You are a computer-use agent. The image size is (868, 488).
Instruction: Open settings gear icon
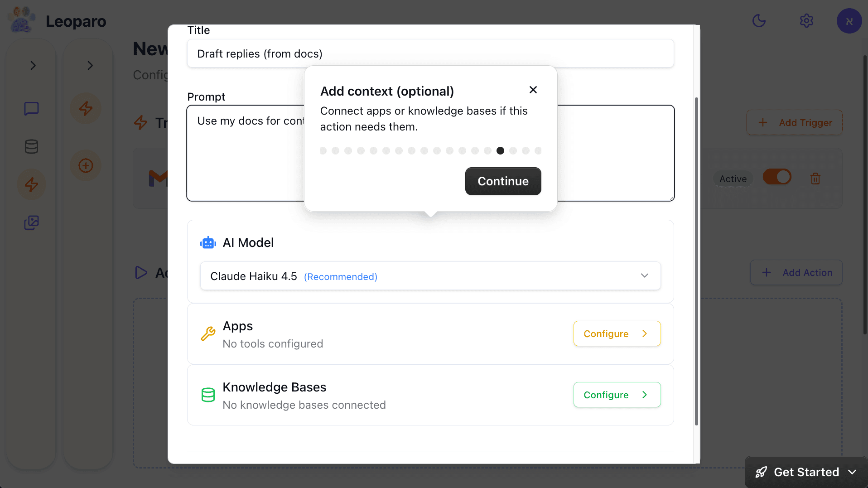806,21
